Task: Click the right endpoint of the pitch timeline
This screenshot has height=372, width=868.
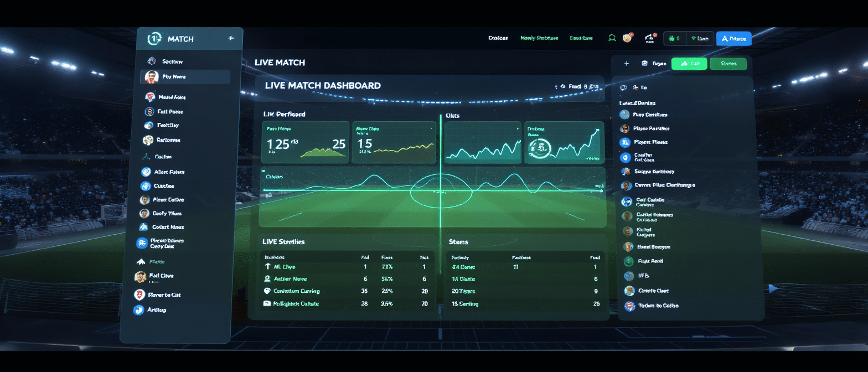Action: [601, 190]
